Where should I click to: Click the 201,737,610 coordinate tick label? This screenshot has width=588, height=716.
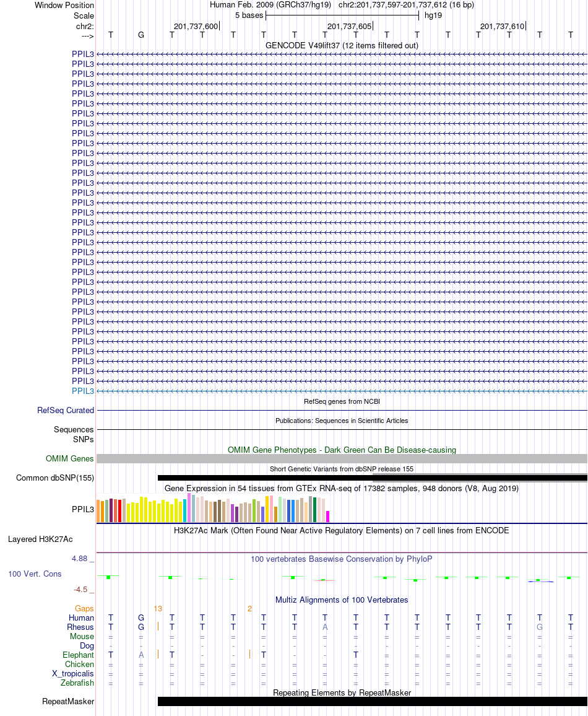point(502,26)
